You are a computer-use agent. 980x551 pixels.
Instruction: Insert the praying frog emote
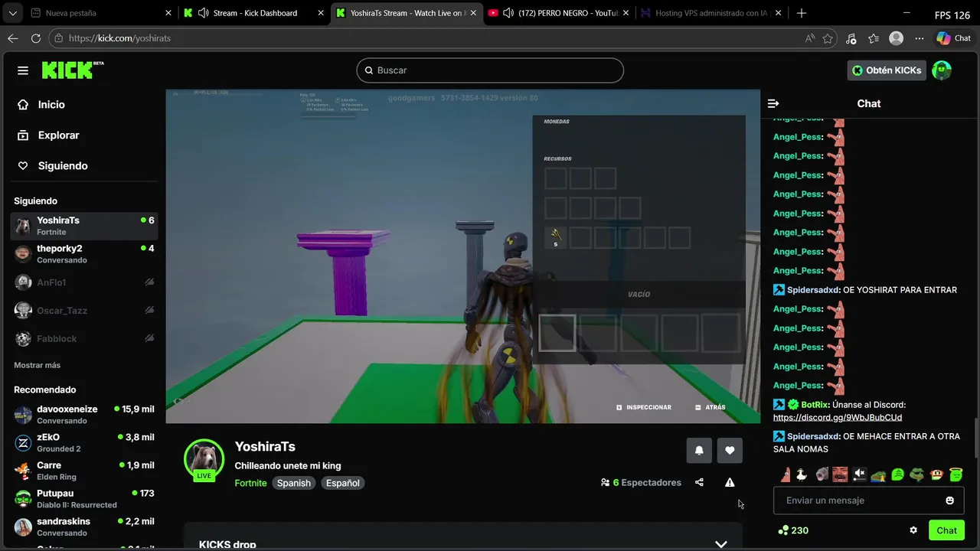point(878,474)
